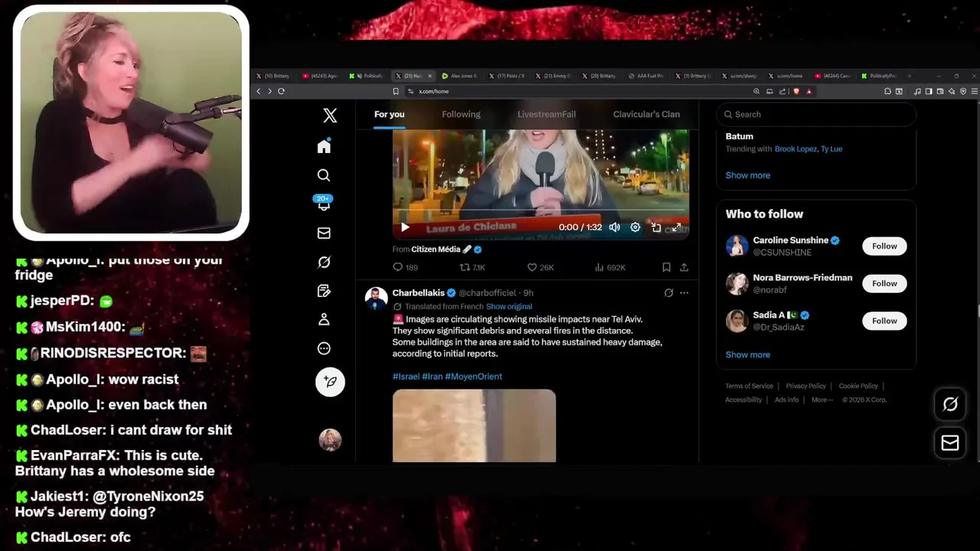Open Grok icon in left sidebar
Image resolution: width=980 pixels, height=551 pixels.
[324, 262]
